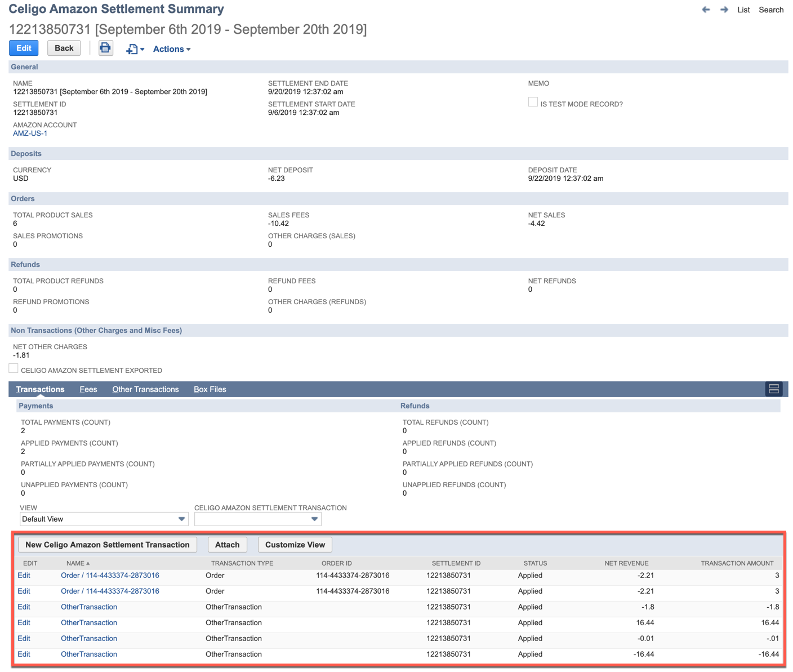The width and height of the screenshot is (793, 672).
Task: Click the print icon in the toolbar
Action: click(x=105, y=48)
